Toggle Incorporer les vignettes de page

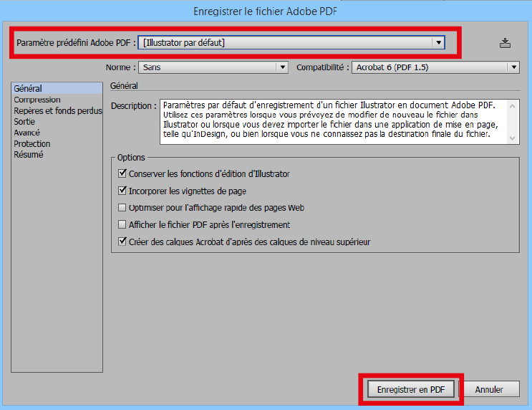point(122,191)
